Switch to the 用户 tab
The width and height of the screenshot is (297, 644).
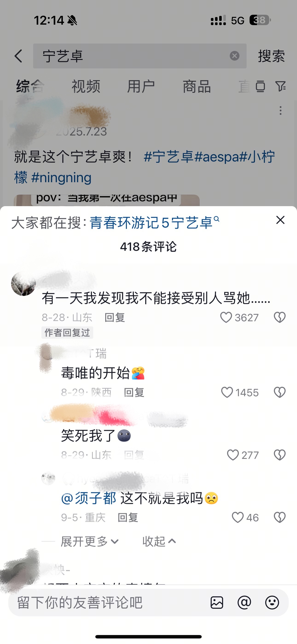[x=141, y=87]
